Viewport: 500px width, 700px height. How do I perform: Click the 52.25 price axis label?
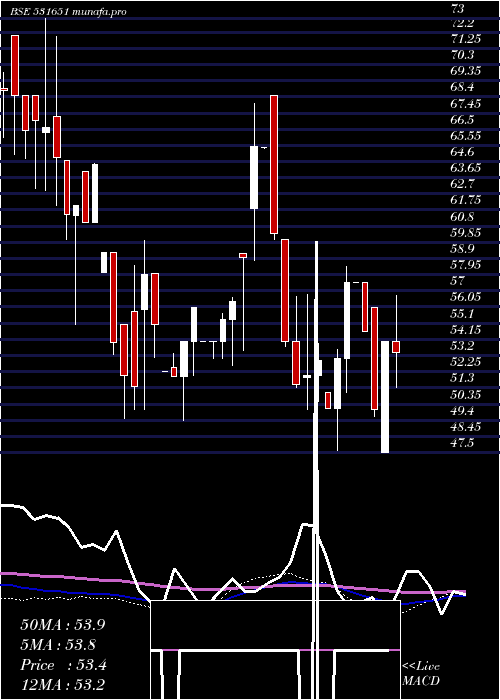pos(466,362)
